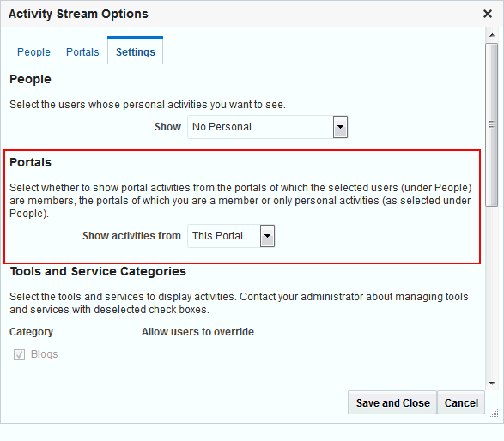Click the empty scrollbar track below the thumb
This screenshot has height=441, width=504.
coord(491,291)
